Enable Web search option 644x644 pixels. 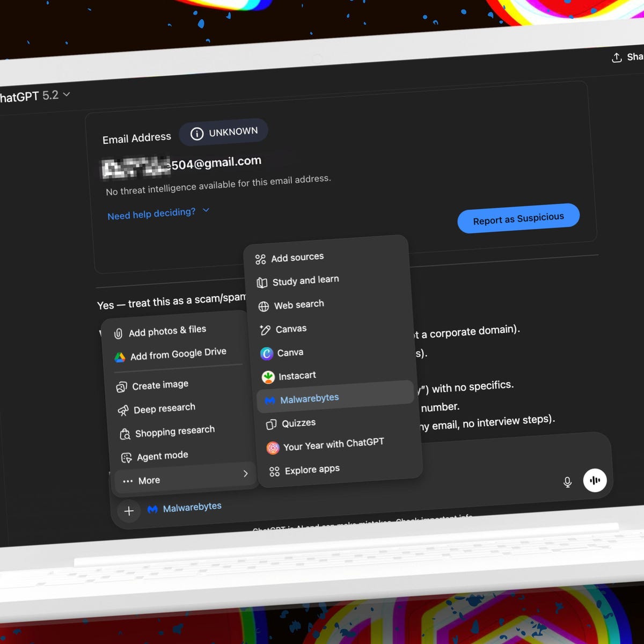pos(298,305)
